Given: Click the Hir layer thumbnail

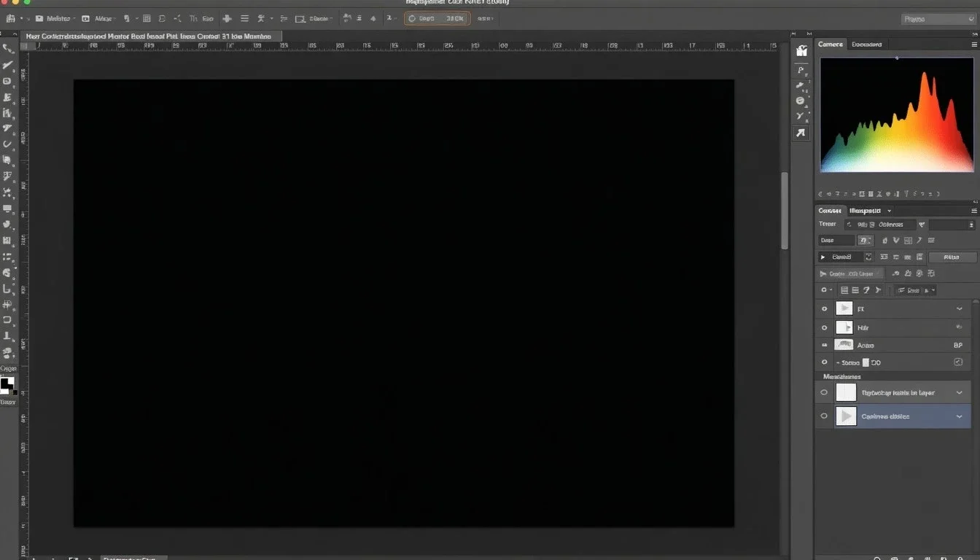Looking at the screenshot, I should coord(844,328).
